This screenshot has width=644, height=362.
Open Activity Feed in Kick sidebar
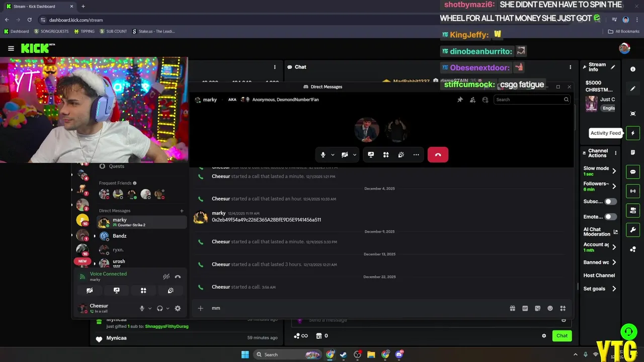click(633, 133)
